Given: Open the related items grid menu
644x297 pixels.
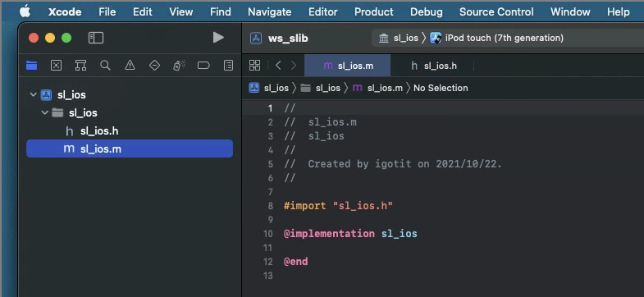Looking at the screenshot, I should [x=254, y=66].
